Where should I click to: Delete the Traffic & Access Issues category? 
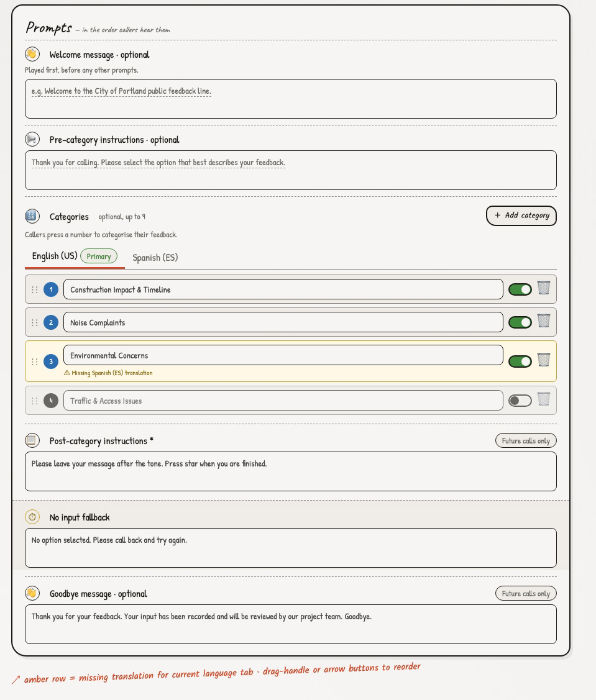coord(544,399)
